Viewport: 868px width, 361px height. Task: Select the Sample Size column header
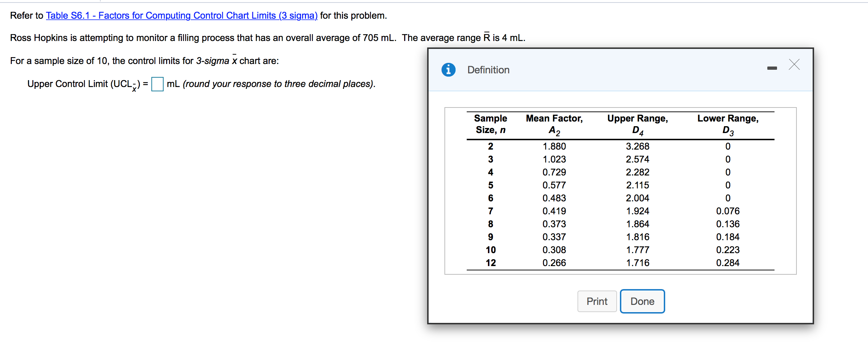[x=490, y=124]
